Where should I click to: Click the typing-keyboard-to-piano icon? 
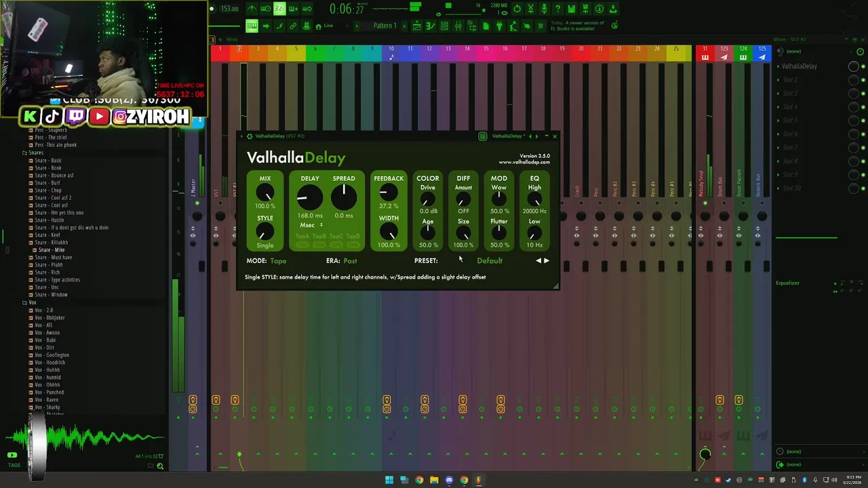[252, 26]
